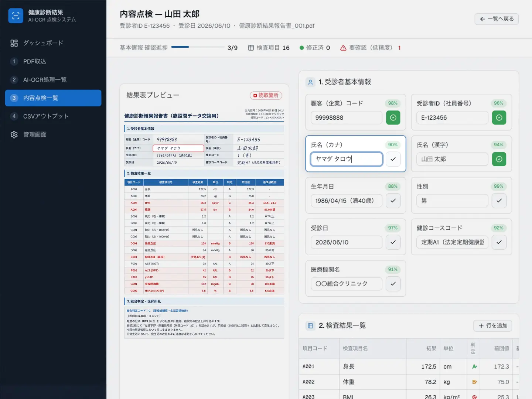532x399 pixels.
Task: Edit the 生年月日 input 1986/04/15
Action: click(x=347, y=201)
